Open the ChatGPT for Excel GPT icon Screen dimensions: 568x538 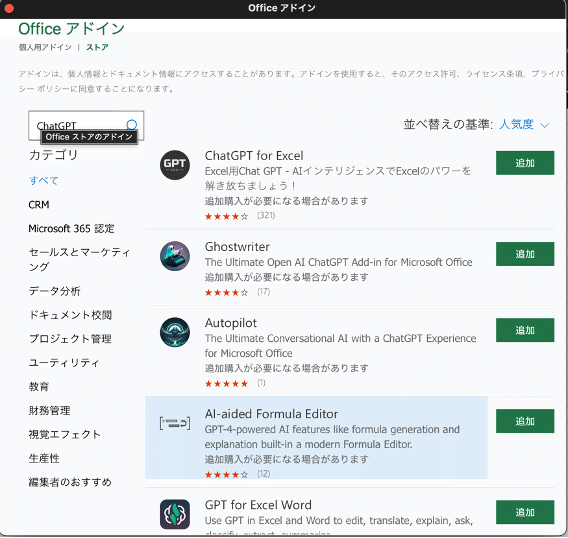coord(175,165)
